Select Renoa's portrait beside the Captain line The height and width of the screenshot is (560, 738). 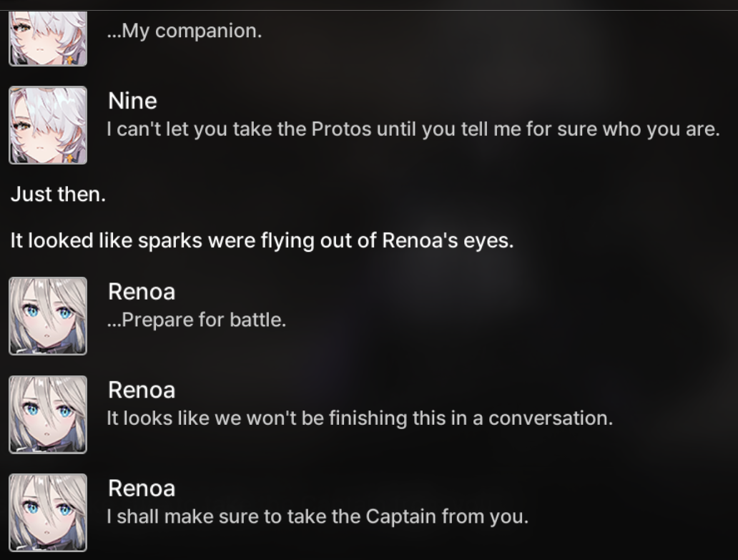tap(47, 512)
